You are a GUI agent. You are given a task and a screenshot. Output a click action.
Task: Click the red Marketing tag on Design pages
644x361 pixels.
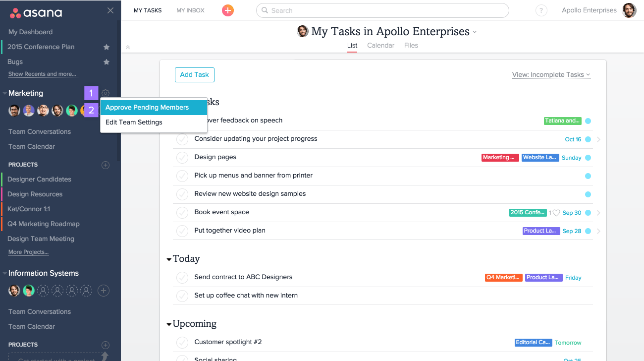[x=500, y=158]
